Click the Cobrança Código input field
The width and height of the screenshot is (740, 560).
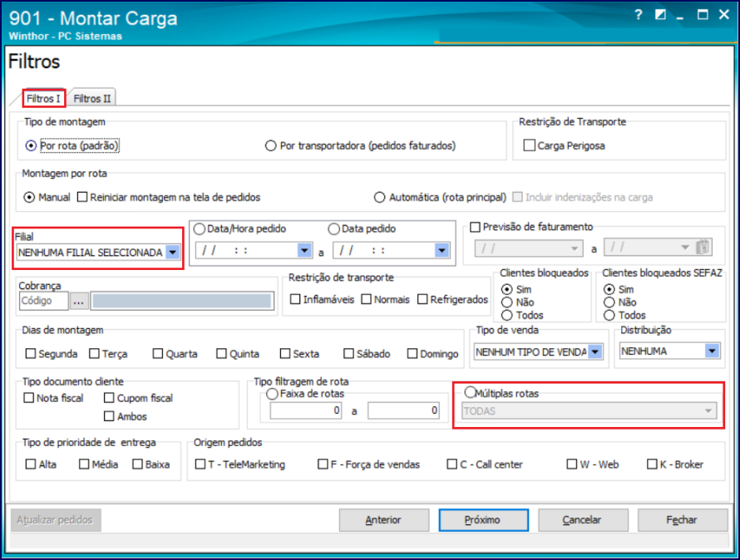44,301
